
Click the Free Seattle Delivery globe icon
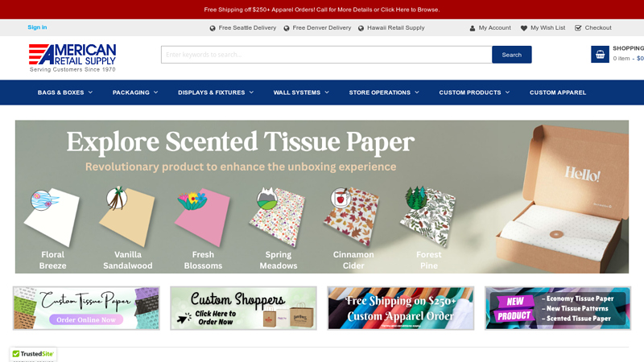coord(213,28)
